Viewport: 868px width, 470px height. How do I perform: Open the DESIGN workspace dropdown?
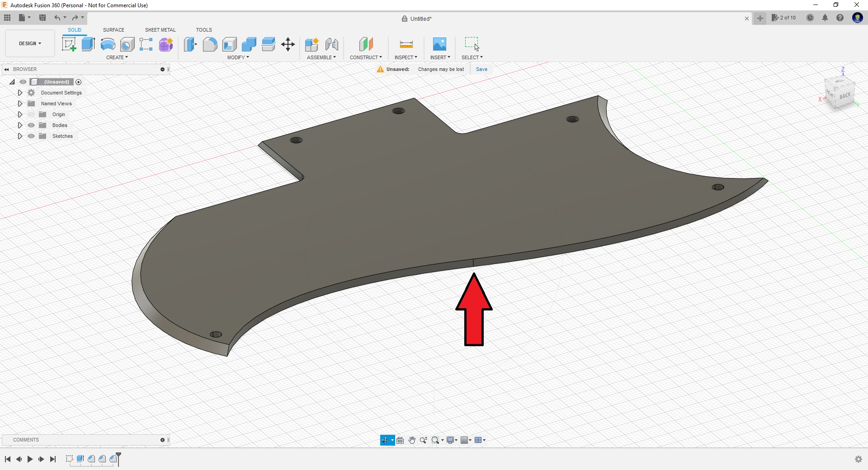tap(30, 43)
